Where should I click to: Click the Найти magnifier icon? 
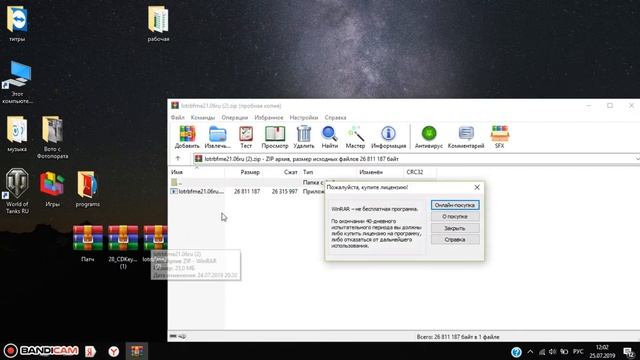pyautogui.click(x=329, y=137)
